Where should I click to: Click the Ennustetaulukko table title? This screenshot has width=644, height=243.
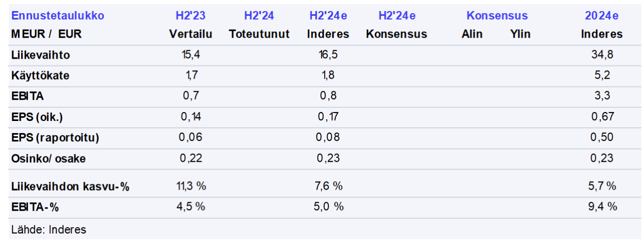pos(58,16)
